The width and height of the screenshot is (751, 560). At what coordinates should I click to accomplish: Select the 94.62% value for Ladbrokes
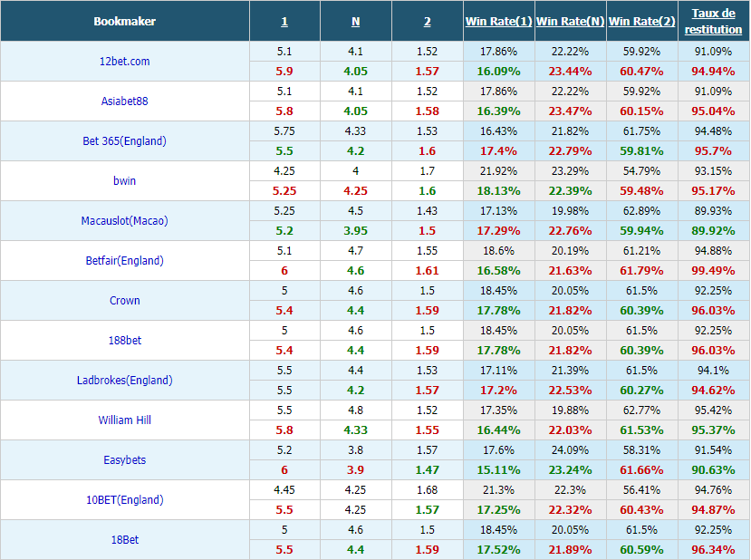tap(713, 390)
